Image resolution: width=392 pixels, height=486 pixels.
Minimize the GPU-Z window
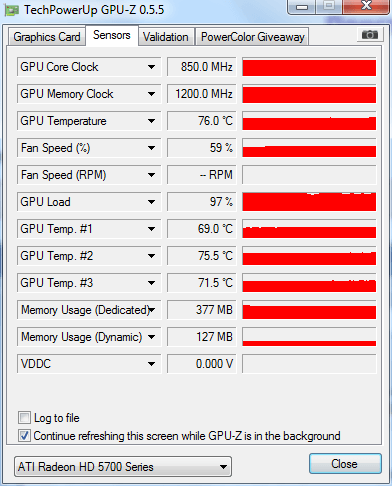click(302, 7)
